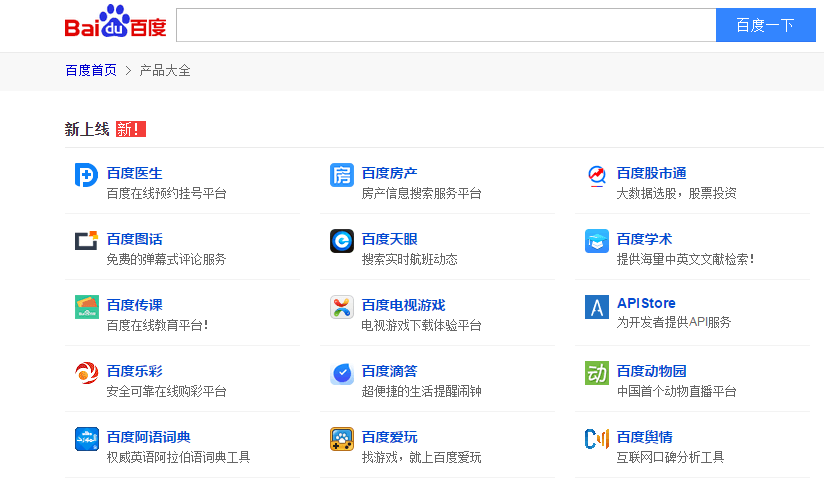Open the 百度图话 link
The height and width of the screenshot is (488, 824).
[135, 240]
